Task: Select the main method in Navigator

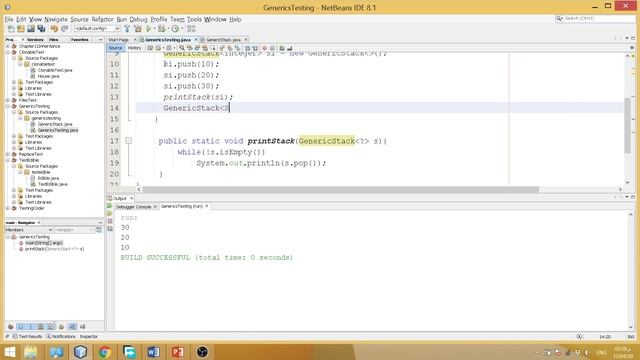Action: coord(44,243)
